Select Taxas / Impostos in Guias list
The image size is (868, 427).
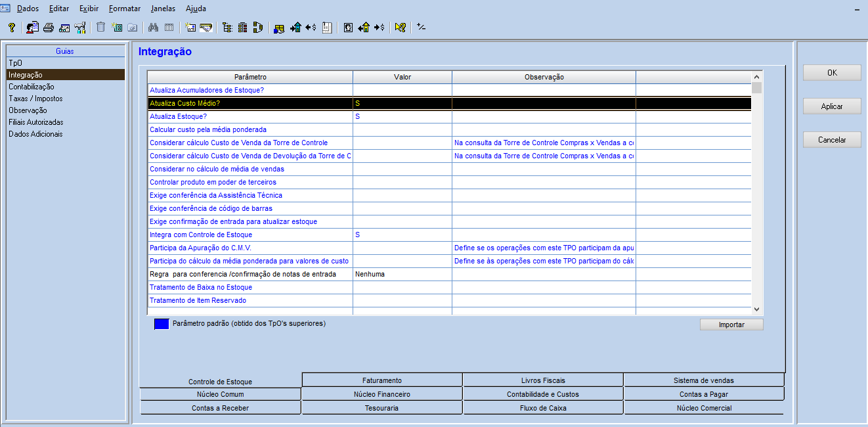35,99
